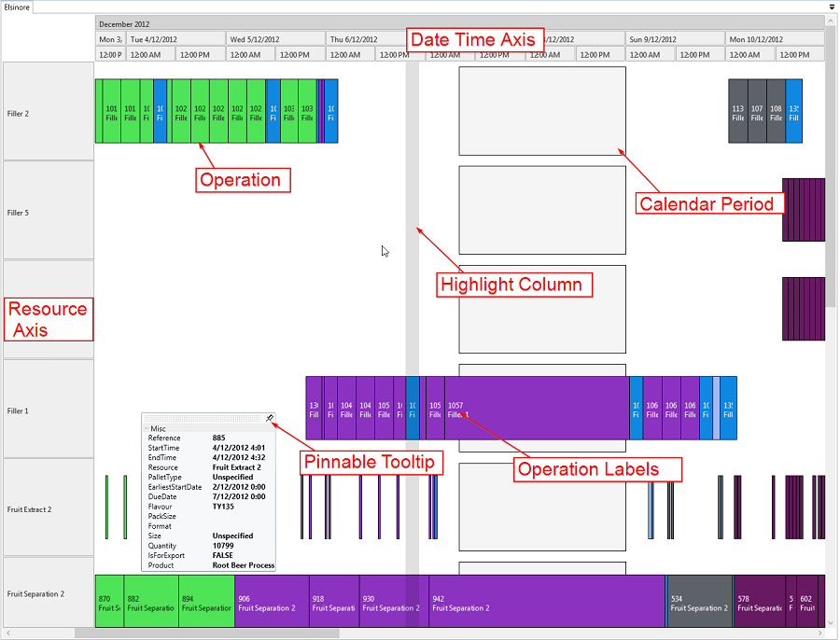Pin the operation tooltip
Image resolution: width=840 pixels, height=640 pixels.
[x=270, y=419]
